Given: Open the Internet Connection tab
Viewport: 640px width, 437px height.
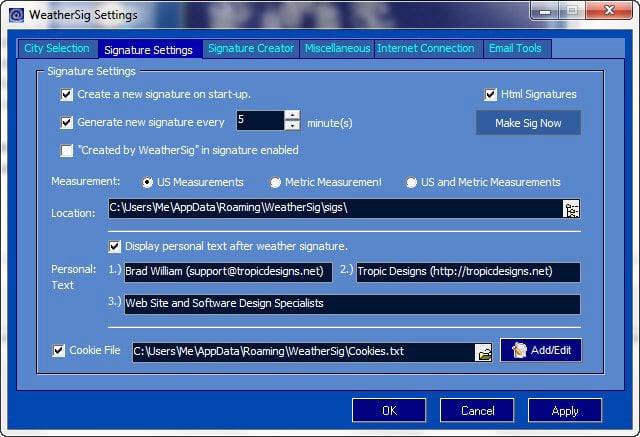Looking at the screenshot, I should pos(426,48).
